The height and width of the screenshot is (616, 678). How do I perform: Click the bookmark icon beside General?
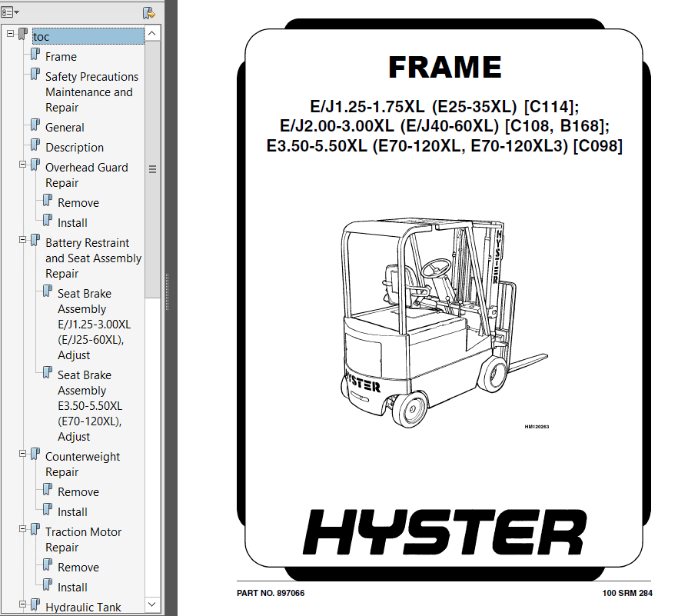pos(35,126)
